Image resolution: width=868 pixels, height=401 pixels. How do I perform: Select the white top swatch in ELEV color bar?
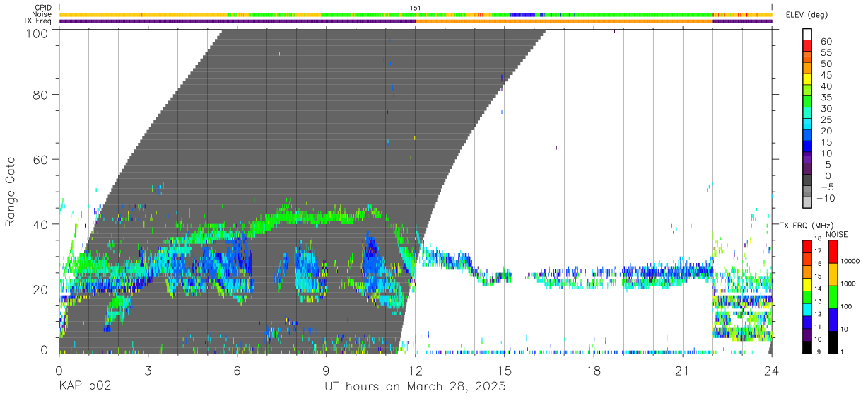pyautogui.click(x=808, y=34)
